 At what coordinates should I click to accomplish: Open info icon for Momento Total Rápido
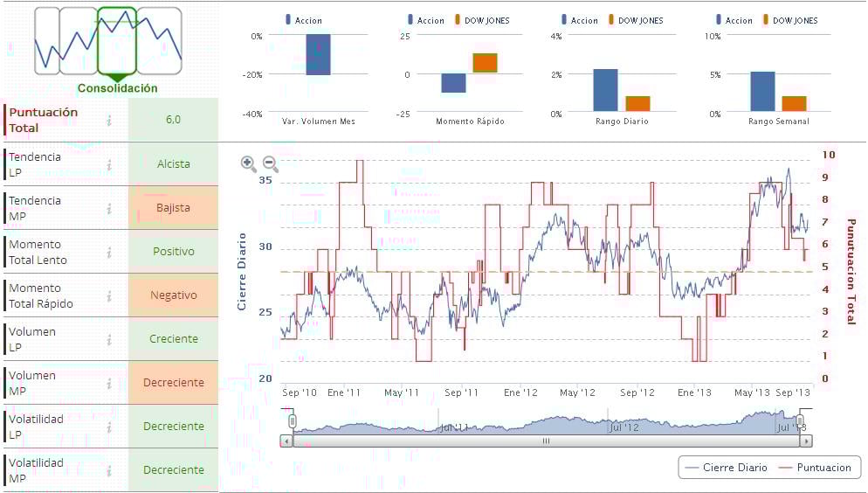[x=110, y=295]
